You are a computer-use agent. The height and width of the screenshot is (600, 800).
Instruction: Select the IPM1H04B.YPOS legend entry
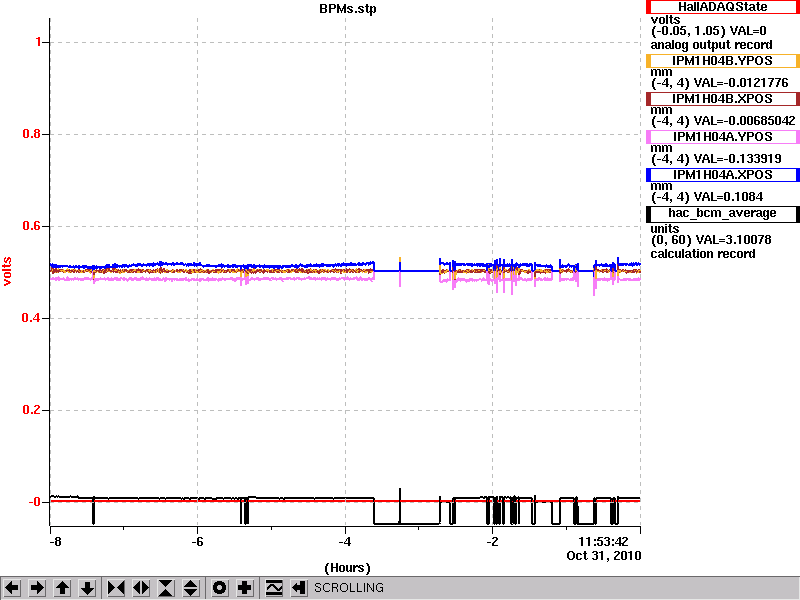[x=722, y=61]
